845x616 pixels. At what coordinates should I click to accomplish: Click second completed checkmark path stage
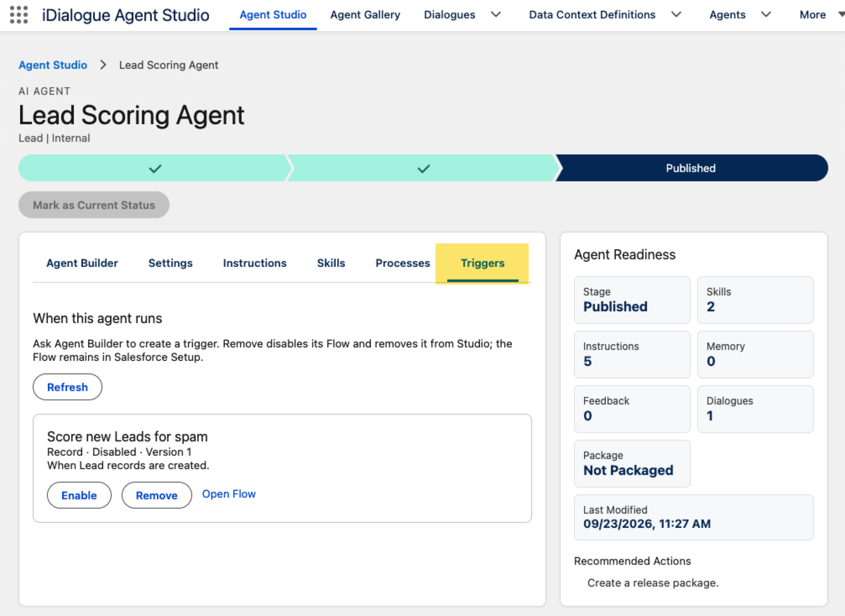click(x=423, y=168)
